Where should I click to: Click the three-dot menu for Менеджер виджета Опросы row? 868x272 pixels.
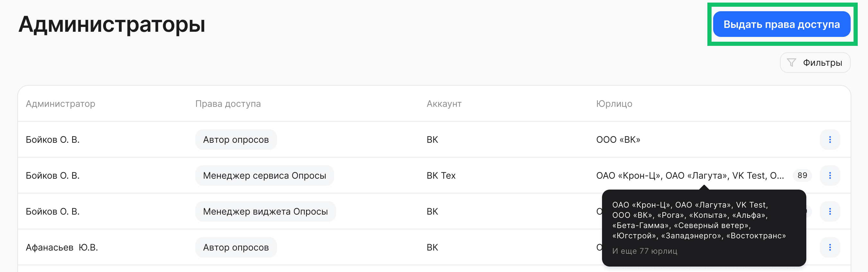pos(830,211)
